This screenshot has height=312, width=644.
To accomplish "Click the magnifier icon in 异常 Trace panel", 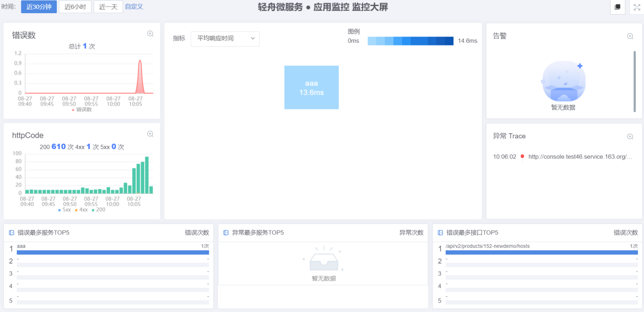I will pos(630,137).
